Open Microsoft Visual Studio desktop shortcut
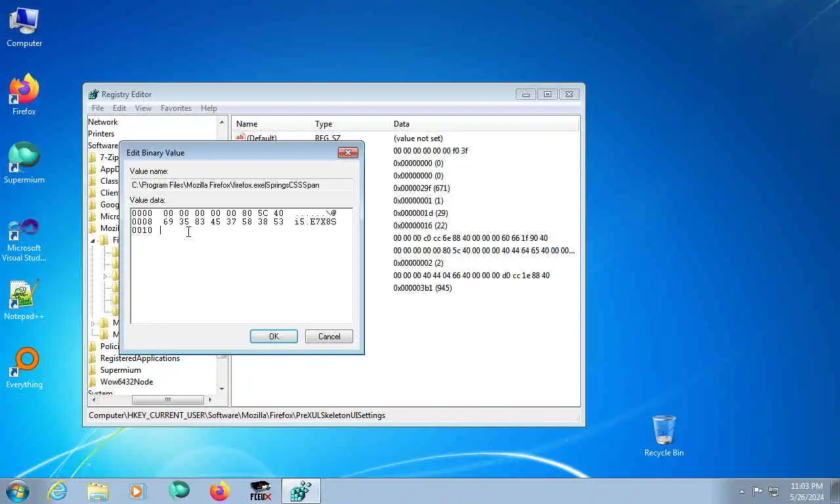The height and width of the screenshot is (504, 840). point(24,240)
